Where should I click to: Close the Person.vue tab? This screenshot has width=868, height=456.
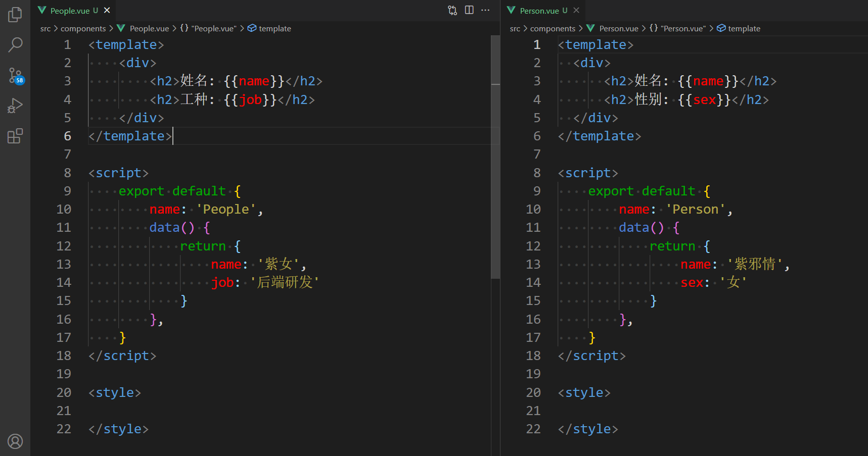pyautogui.click(x=576, y=10)
